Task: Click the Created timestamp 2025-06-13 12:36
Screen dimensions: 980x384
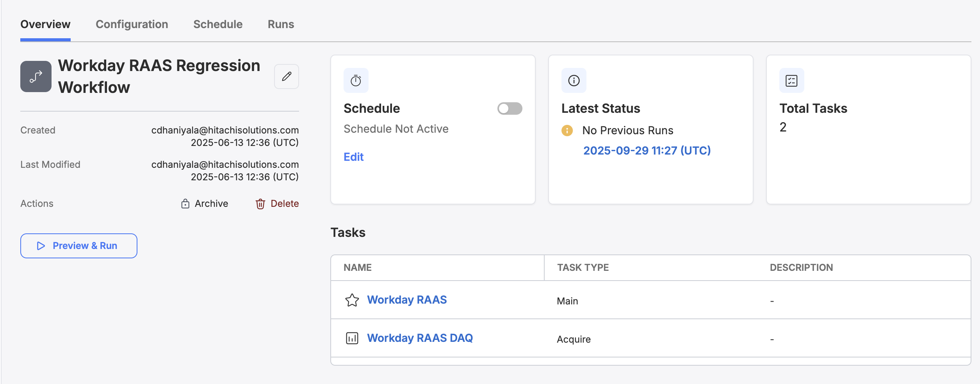Action: [x=245, y=143]
